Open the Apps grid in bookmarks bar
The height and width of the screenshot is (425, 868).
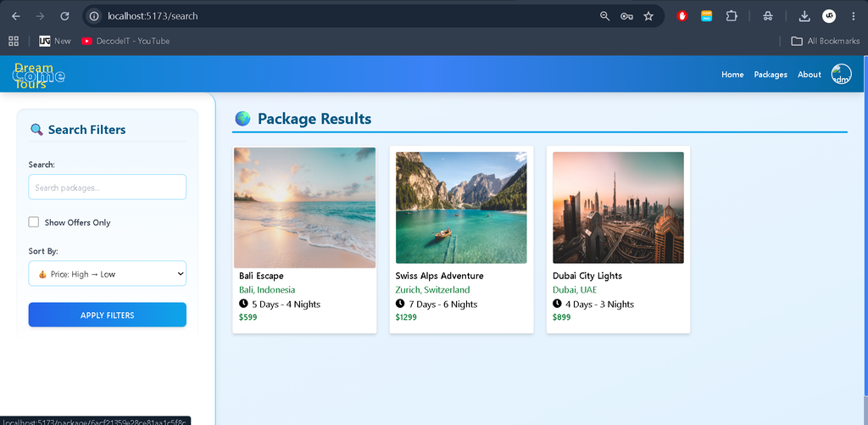[14, 41]
